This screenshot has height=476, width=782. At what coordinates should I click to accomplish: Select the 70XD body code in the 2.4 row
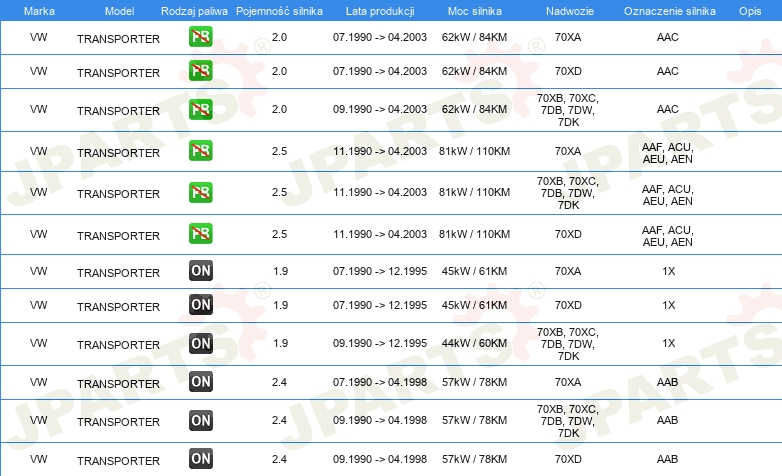point(568,459)
